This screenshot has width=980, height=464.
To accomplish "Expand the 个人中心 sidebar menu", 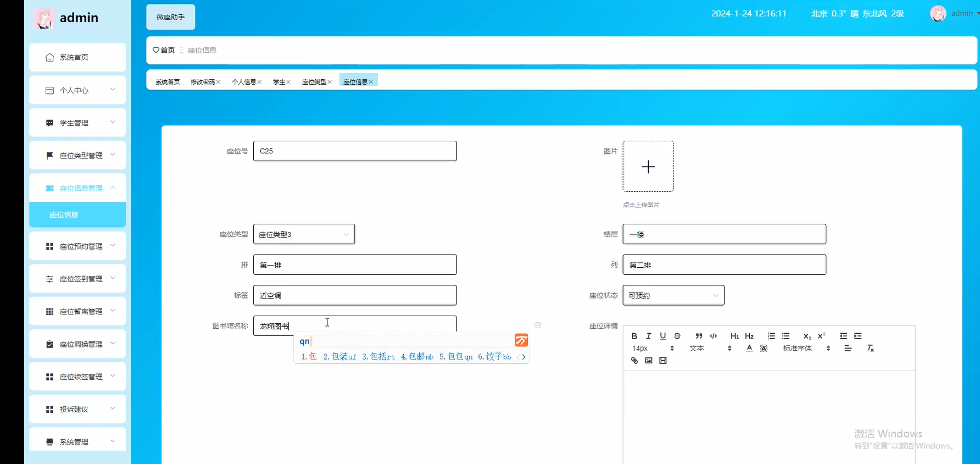I will click(77, 90).
